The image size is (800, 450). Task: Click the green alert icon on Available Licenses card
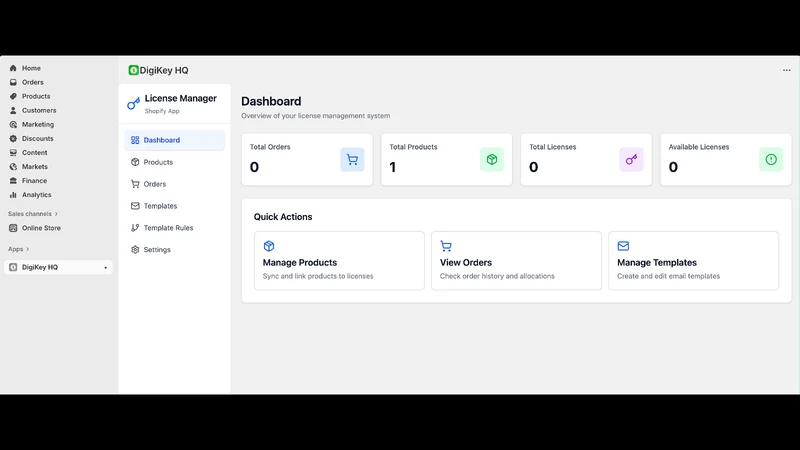coord(771,159)
